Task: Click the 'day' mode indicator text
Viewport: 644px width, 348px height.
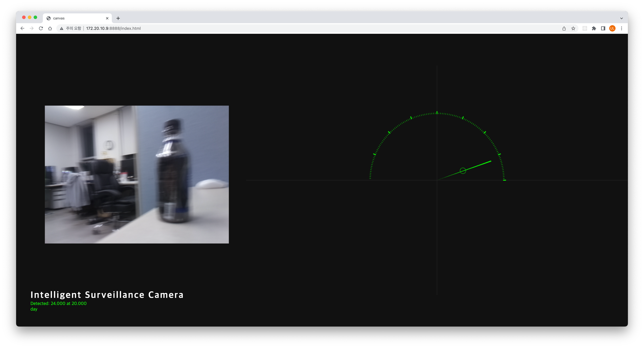Action: click(x=34, y=309)
